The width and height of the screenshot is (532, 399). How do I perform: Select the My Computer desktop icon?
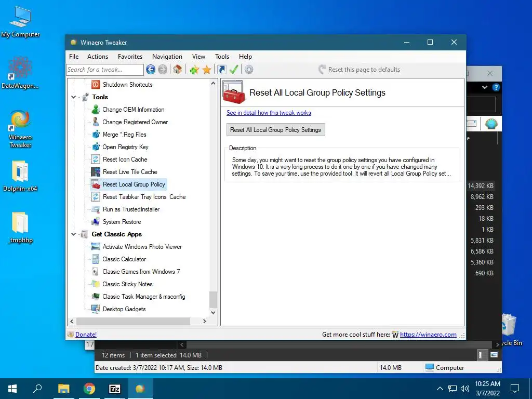click(20, 22)
